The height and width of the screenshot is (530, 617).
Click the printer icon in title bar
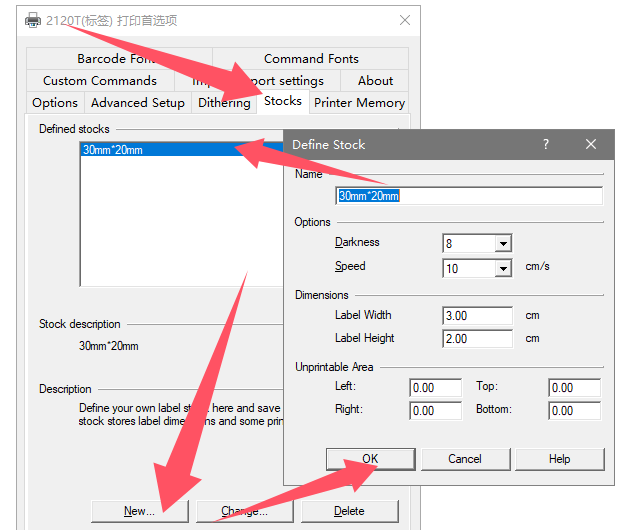pyautogui.click(x=33, y=20)
